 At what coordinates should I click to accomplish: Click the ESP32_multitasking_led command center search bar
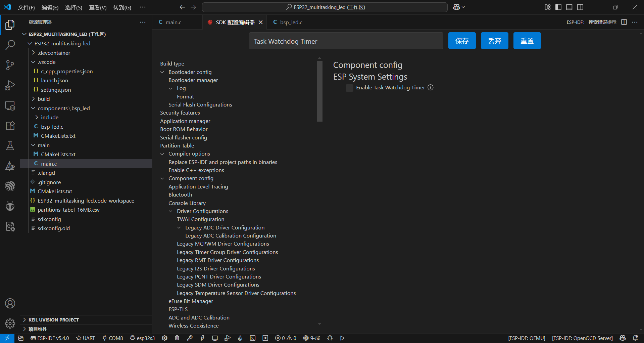click(x=325, y=7)
